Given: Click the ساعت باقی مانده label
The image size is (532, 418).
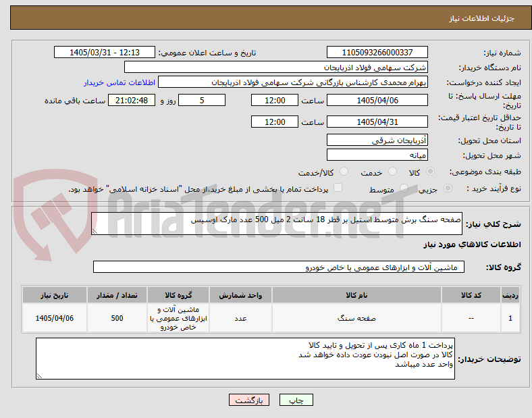Looking at the screenshot, I should tap(75, 101).
